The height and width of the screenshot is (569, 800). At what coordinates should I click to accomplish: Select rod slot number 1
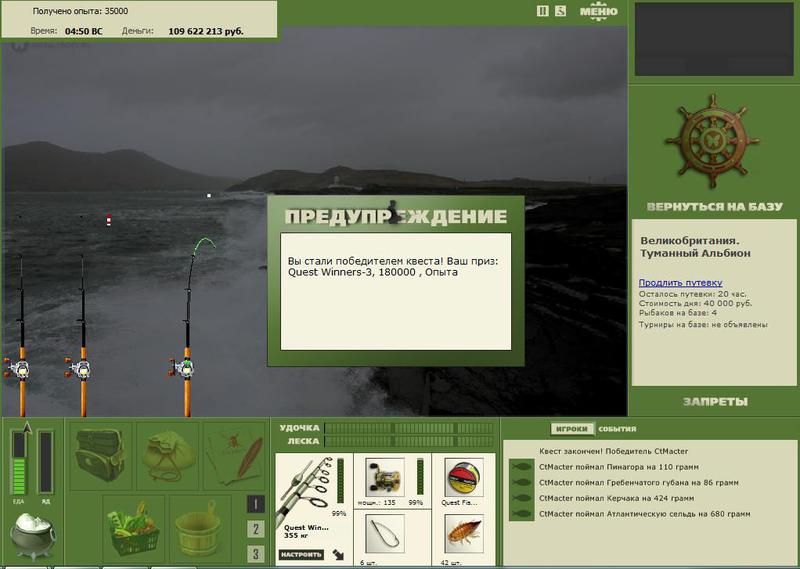(256, 504)
